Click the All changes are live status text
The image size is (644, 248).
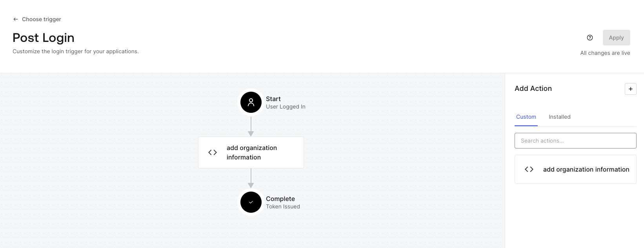coord(605,52)
